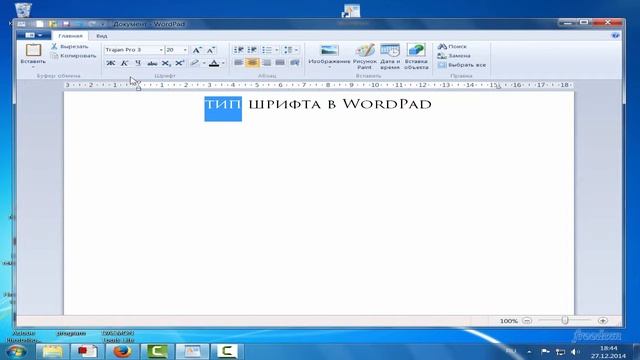Open volume control in system tray
The height and width of the screenshot is (360, 640).
point(575,352)
